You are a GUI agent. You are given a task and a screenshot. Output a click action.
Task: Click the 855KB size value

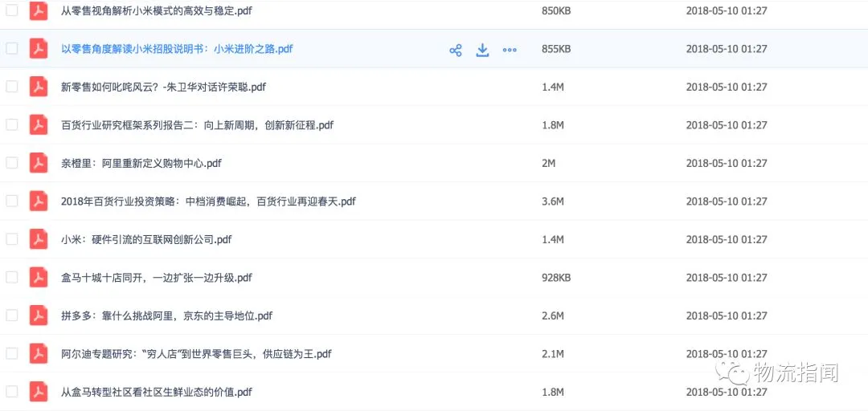[556, 49]
